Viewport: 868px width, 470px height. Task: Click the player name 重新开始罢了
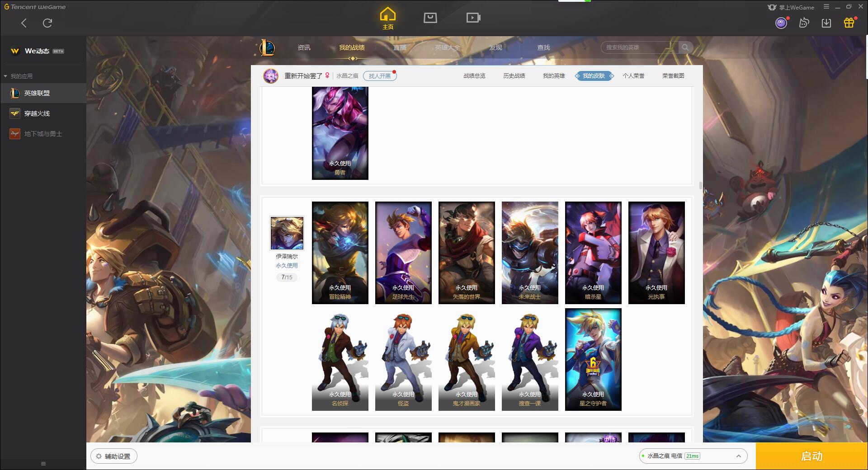303,76
